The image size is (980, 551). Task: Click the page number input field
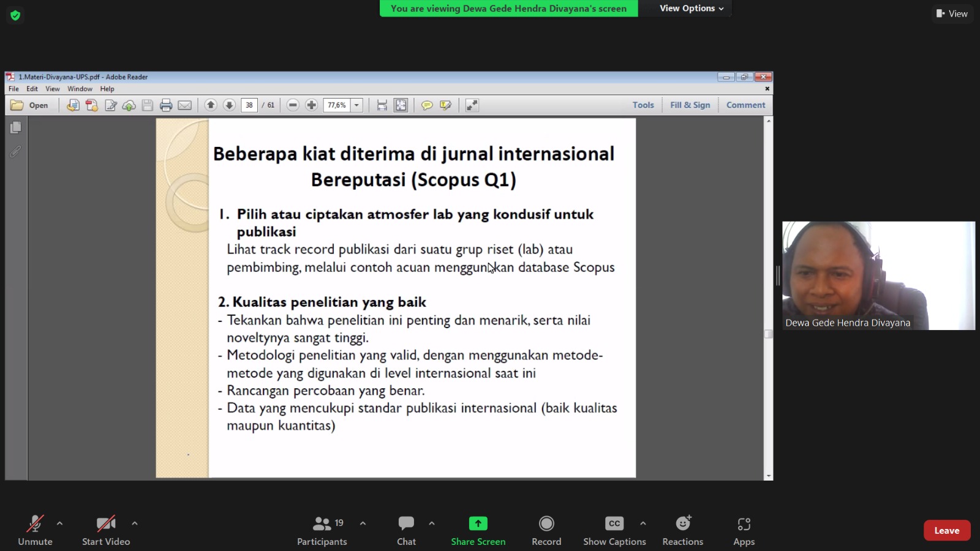(x=249, y=105)
